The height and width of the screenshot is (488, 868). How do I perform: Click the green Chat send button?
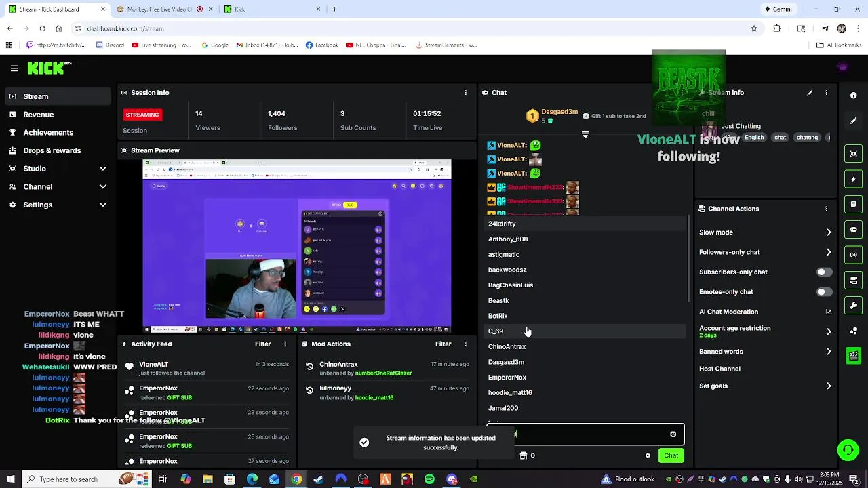coord(671,455)
